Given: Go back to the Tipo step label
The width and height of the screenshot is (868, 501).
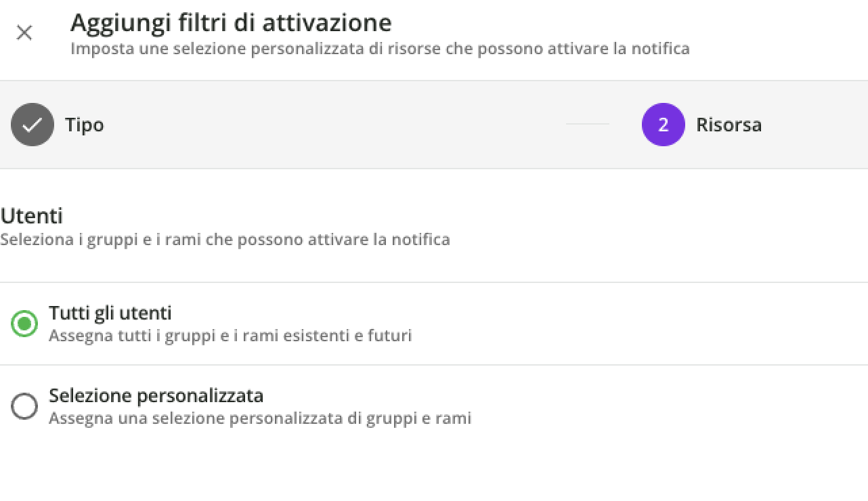Looking at the screenshot, I should pos(84,125).
